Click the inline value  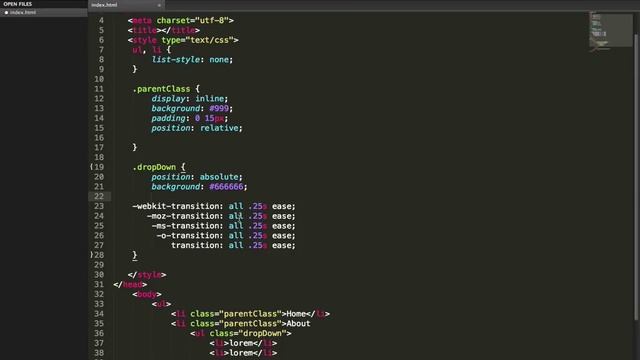209,99
